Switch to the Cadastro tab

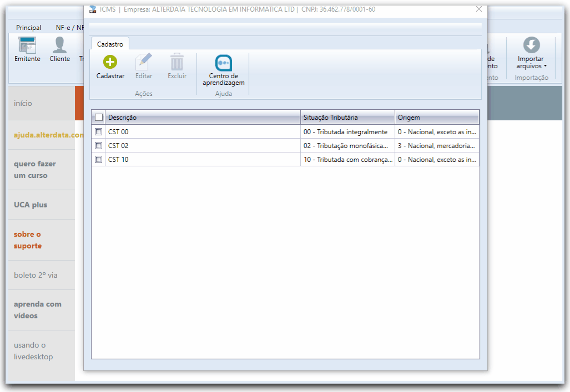(x=110, y=44)
